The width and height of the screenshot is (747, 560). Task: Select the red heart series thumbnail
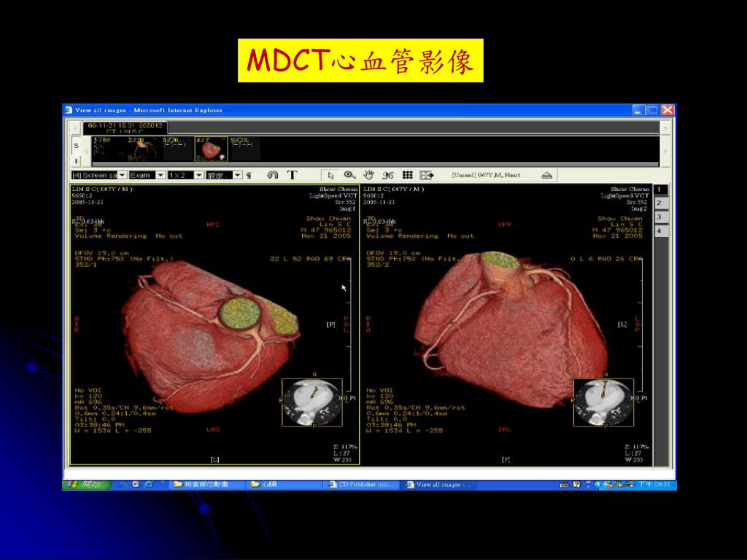click(211, 149)
